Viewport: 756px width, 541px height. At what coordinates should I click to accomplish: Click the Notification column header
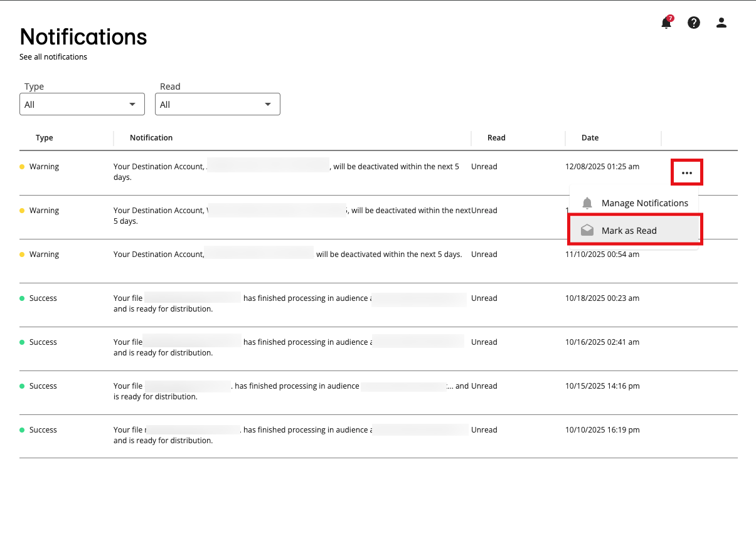click(151, 138)
